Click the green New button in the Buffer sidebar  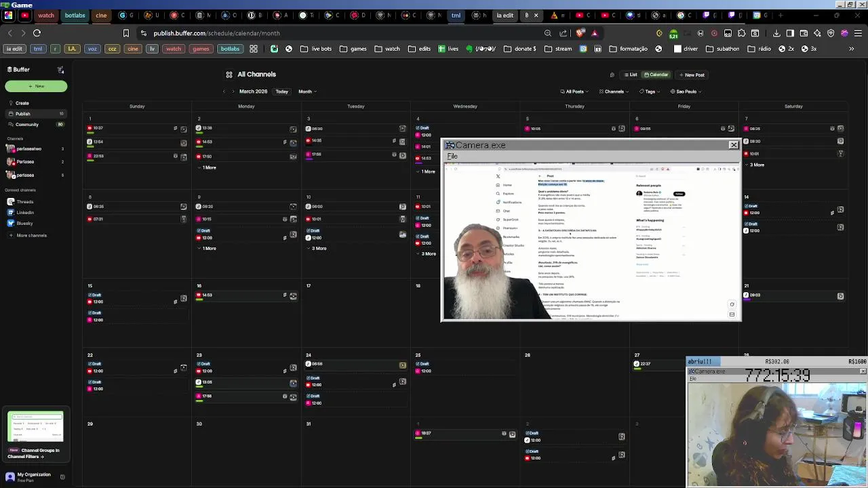click(36, 86)
